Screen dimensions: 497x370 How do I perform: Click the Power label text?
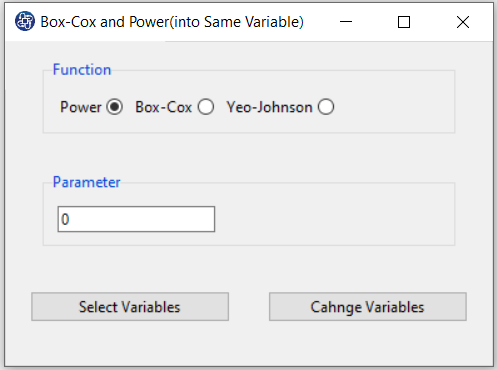[81, 107]
